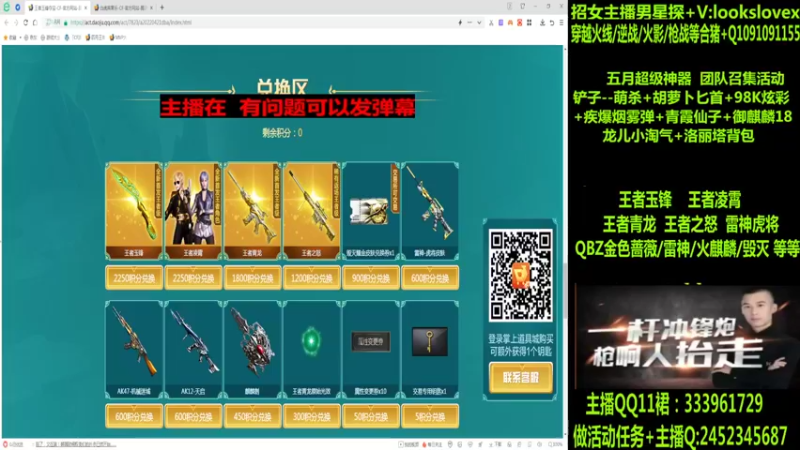
Task: Open the browser home page icon
Action: (35, 22)
